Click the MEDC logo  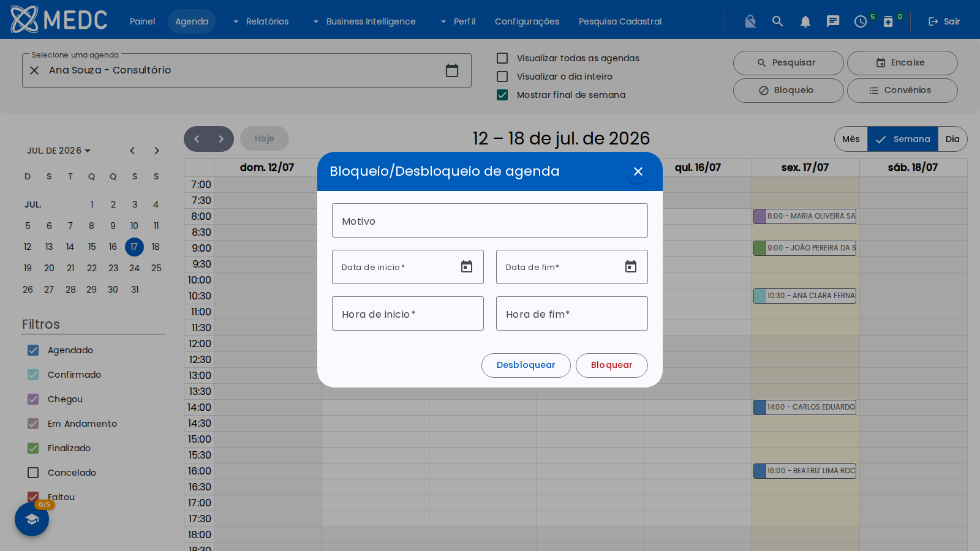tap(59, 20)
